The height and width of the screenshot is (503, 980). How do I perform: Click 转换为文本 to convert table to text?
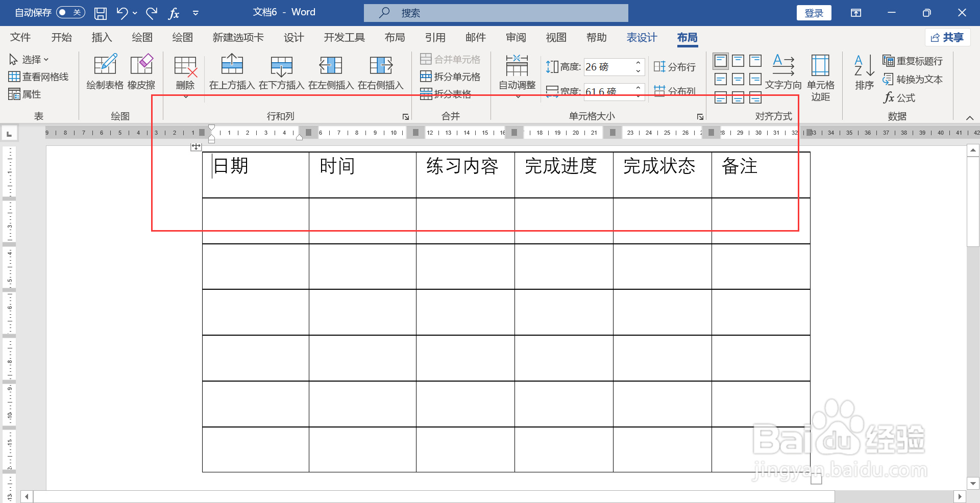pos(913,80)
